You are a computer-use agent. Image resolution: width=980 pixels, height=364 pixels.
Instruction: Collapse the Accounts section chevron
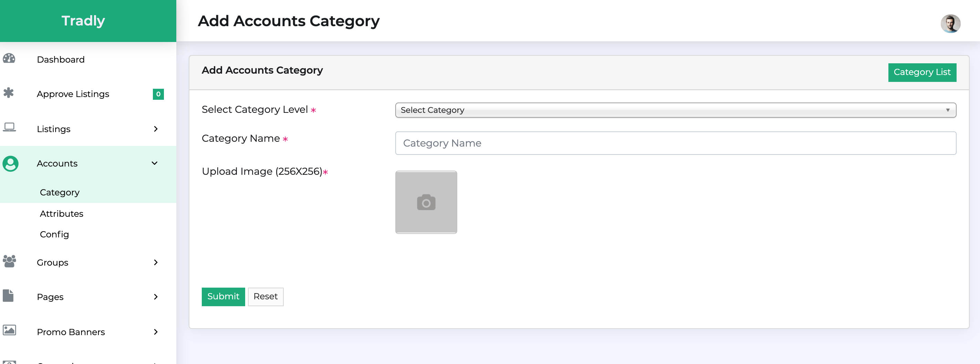[x=155, y=163]
